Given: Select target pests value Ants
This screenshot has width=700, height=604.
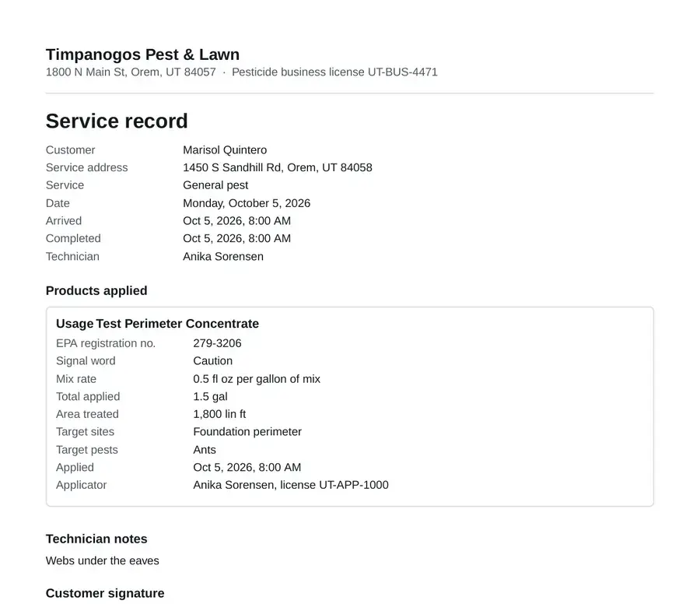Looking at the screenshot, I should pyautogui.click(x=205, y=450).
